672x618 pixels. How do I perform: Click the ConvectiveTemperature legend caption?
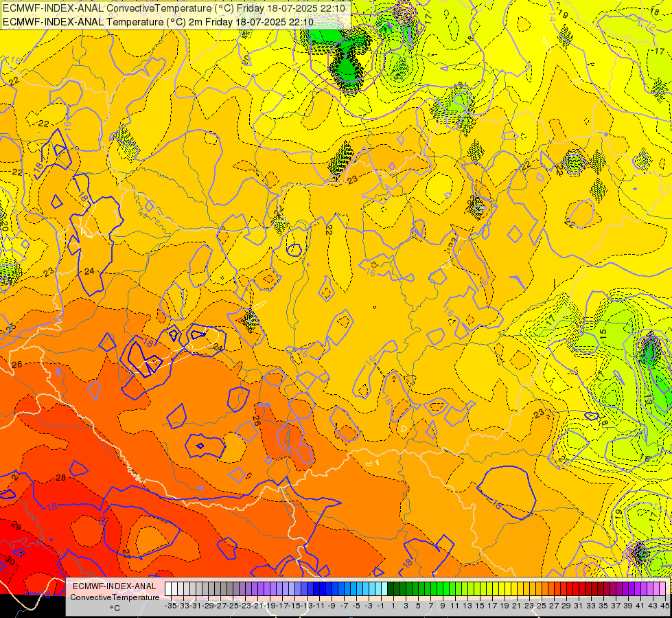coord(115,597)
